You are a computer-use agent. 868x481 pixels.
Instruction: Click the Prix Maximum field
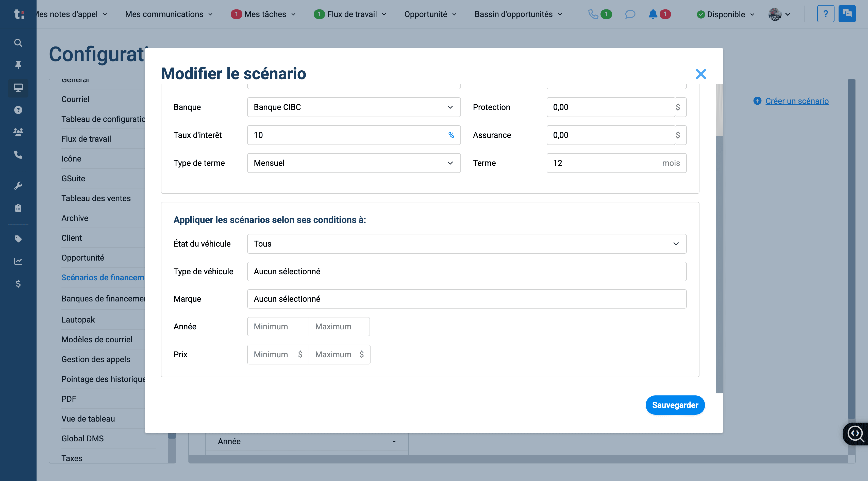(339, 355)
